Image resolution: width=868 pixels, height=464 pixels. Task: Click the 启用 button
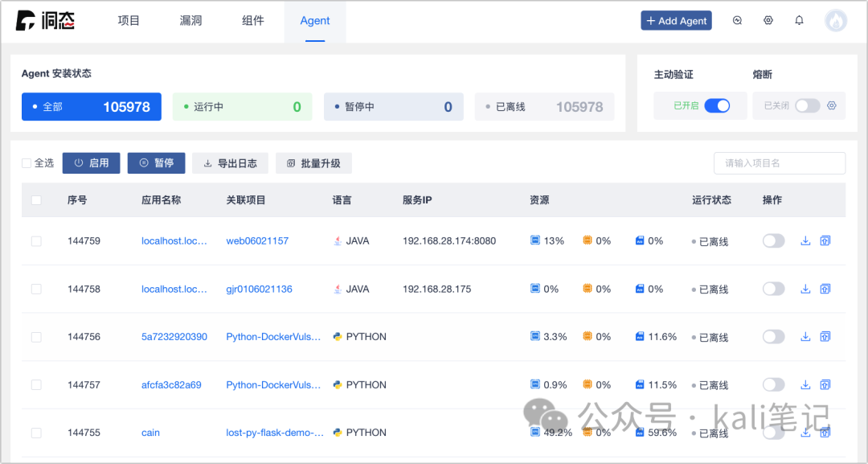tap(92, 162)
